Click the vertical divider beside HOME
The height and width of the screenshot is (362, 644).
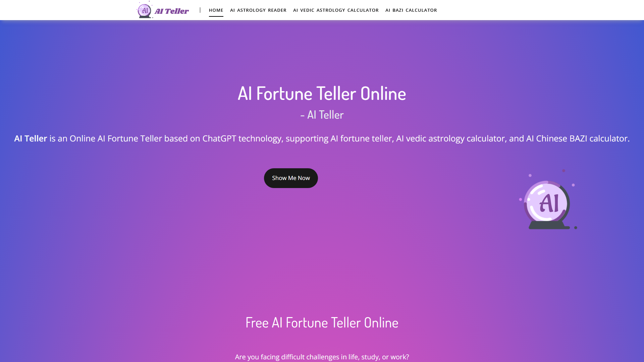(x=200, y=10)
